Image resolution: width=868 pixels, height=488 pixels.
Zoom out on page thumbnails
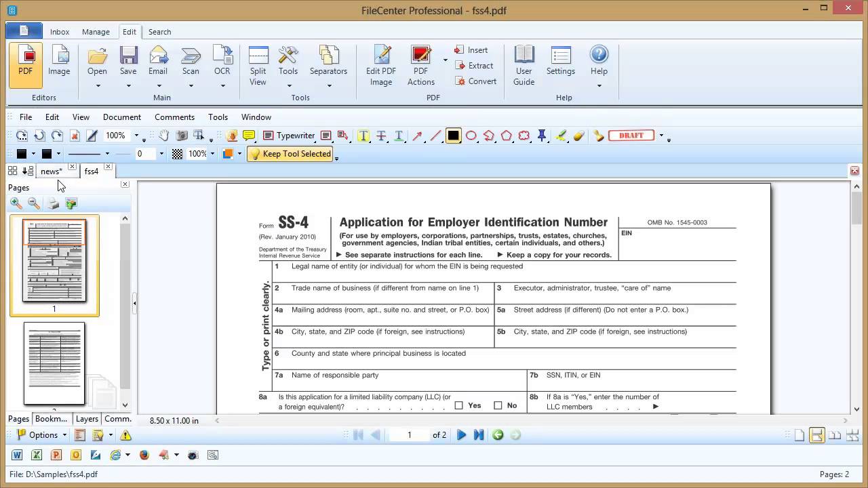pos(34,203)
